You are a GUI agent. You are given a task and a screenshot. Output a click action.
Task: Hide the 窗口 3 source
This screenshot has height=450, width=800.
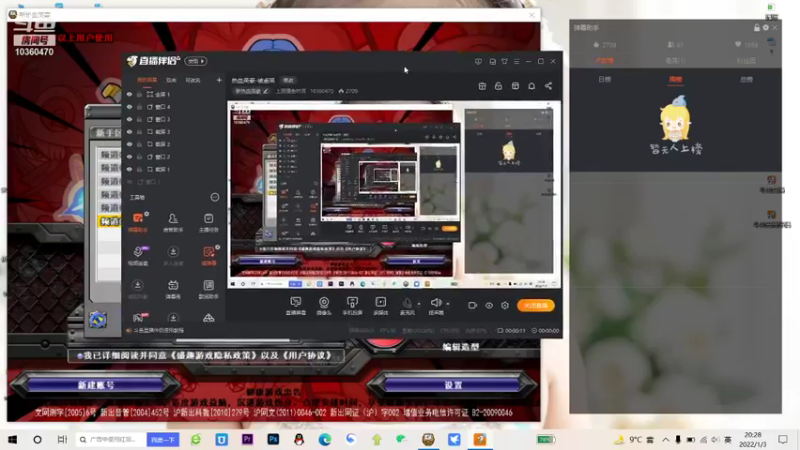click(x=130, y=119)
